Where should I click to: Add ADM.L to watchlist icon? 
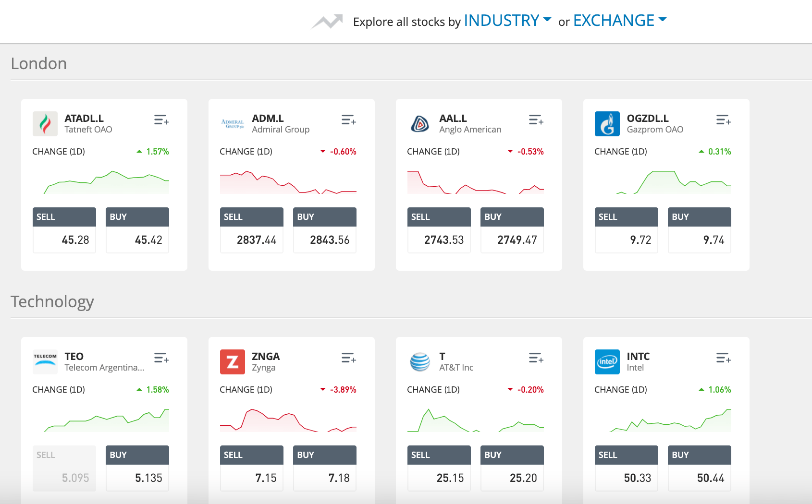click(x=349, y=120)
